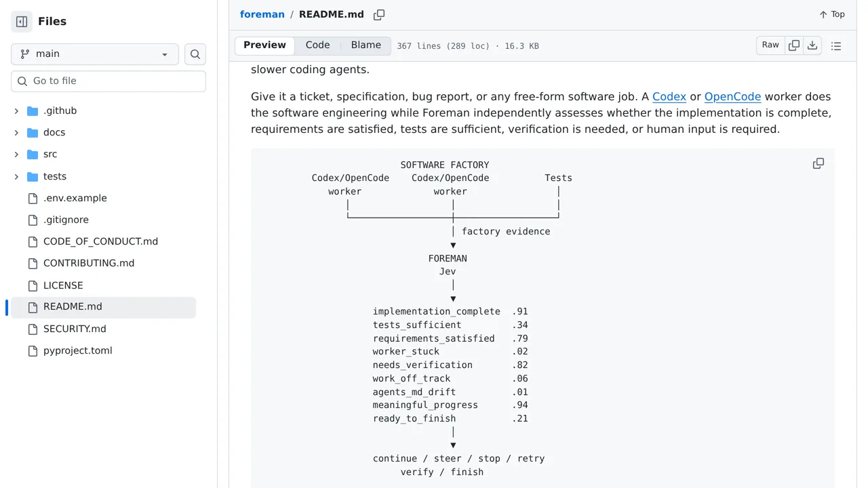868x488 pixels.
Task: Click the Raw button
Action: tap(770, 45)
